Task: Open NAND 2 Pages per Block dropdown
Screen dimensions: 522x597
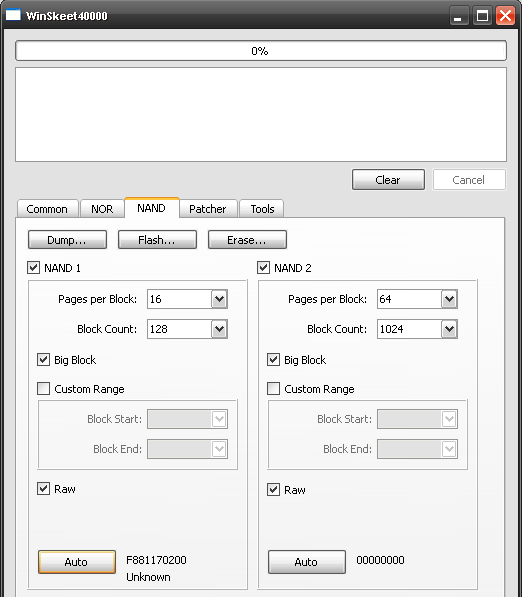Action: click(x=449, y=299)
